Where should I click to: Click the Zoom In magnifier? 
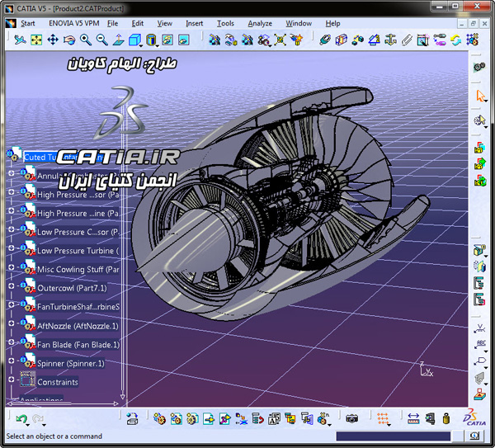(x=86, y=40)
